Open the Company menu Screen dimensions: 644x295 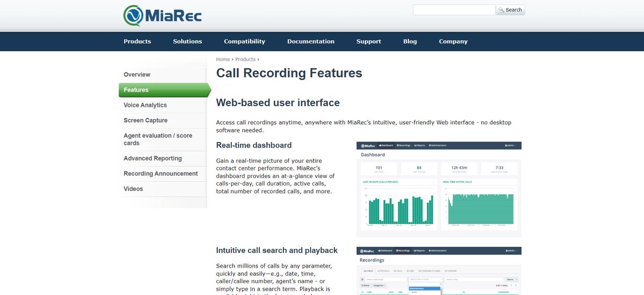coord(453,41)
